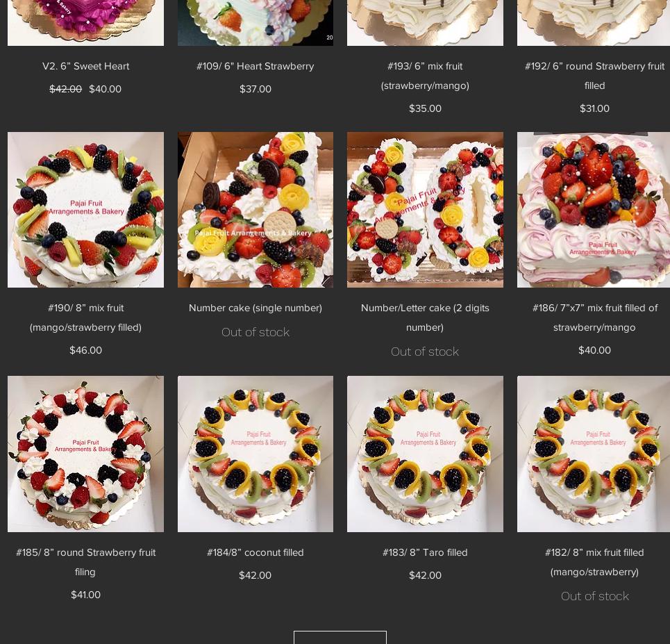Open the #184 coconut filled cake photo
Image resolution: width=670 pixels, height=644 pixels.
tap(256, 454)
